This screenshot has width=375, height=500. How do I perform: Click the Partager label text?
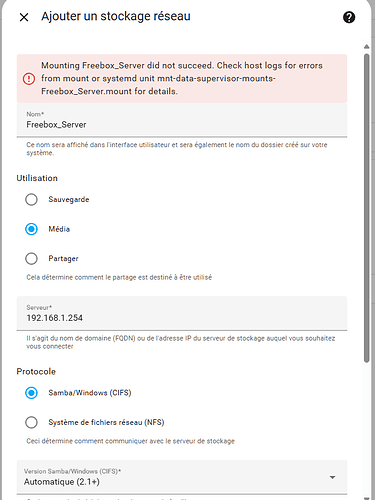[63, 258]
